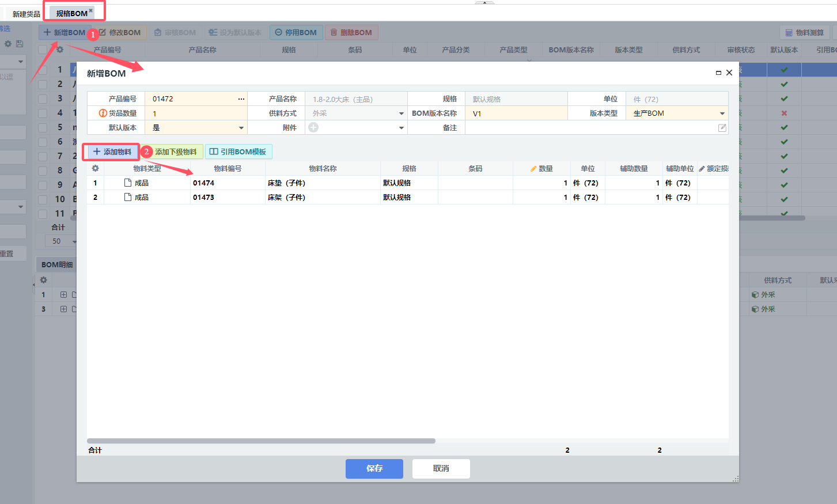This screenshot has height=504, width=837.
Task: Click the ellipsis lookup button beside product number 01472
Action: 241,99
